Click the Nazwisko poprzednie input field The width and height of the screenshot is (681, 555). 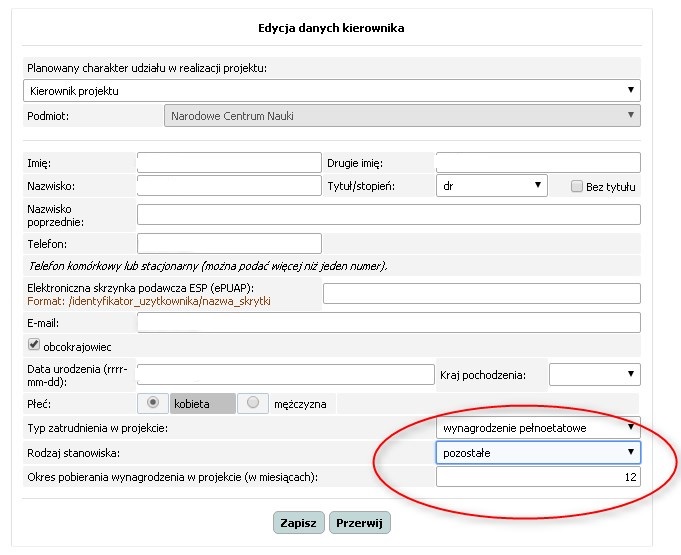389,215
